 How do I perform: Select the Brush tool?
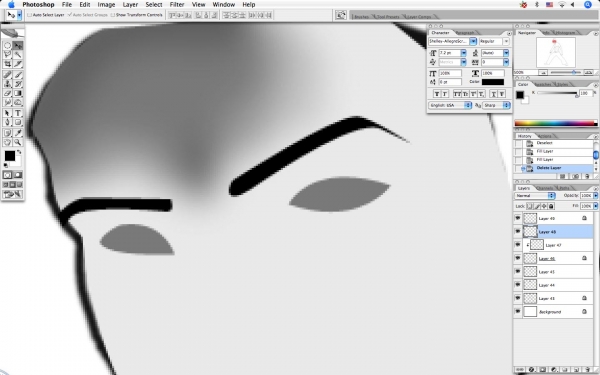coord(18,75)
